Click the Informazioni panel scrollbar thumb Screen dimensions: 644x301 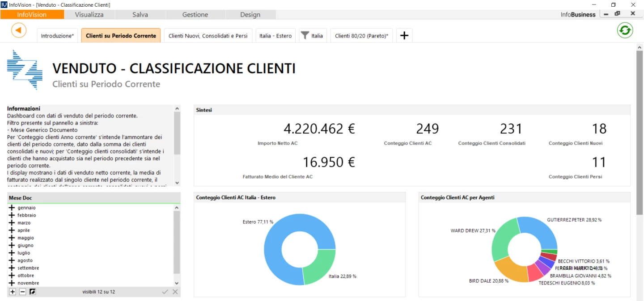point(177,133)
